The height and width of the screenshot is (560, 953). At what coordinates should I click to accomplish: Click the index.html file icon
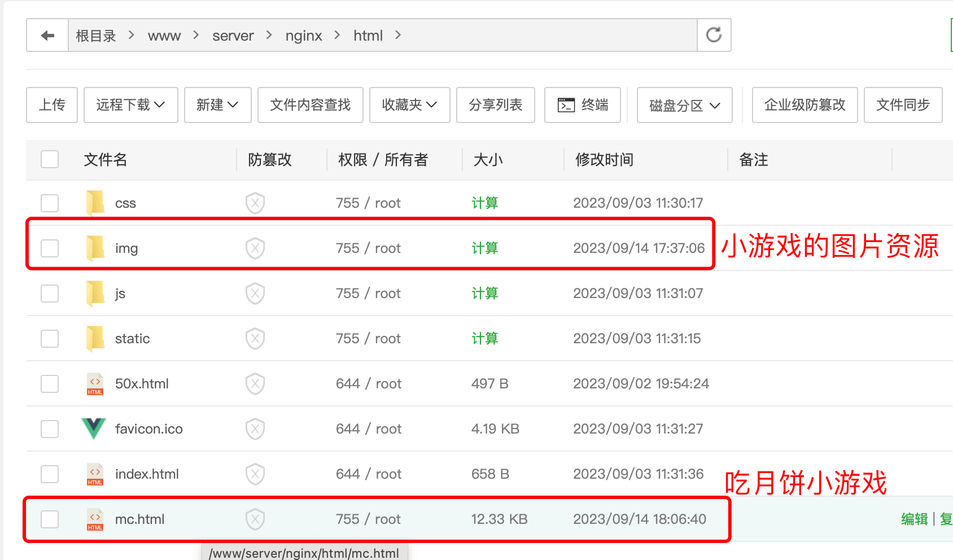pyautogui.click(x=95, y=474)
